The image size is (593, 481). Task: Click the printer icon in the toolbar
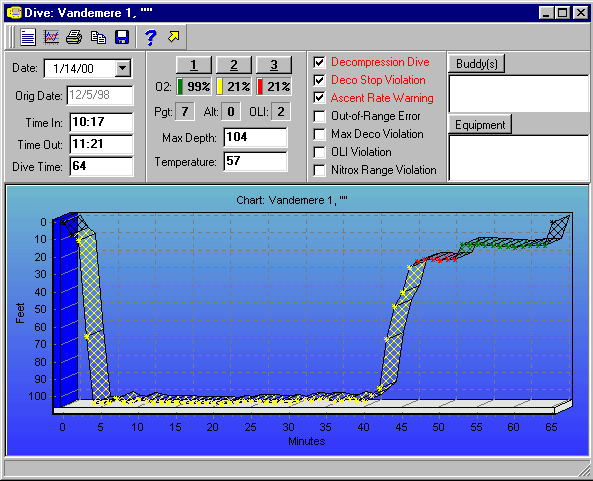(74, 37)
